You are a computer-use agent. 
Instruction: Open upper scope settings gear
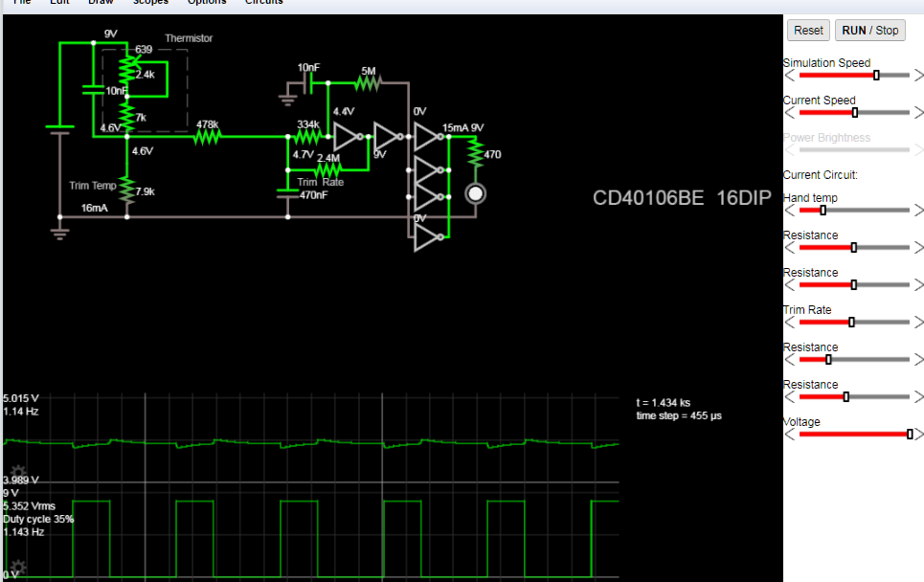[x=18, y=472]
